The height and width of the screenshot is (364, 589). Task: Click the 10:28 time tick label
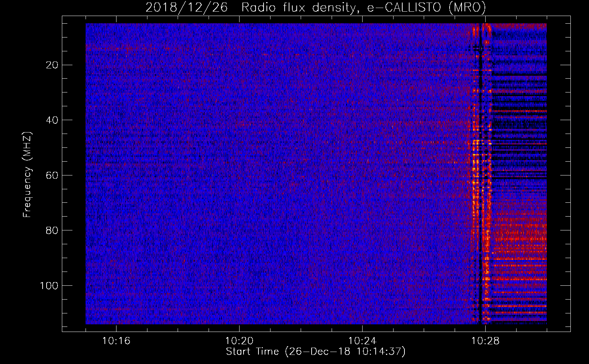[x=485, y=341]
